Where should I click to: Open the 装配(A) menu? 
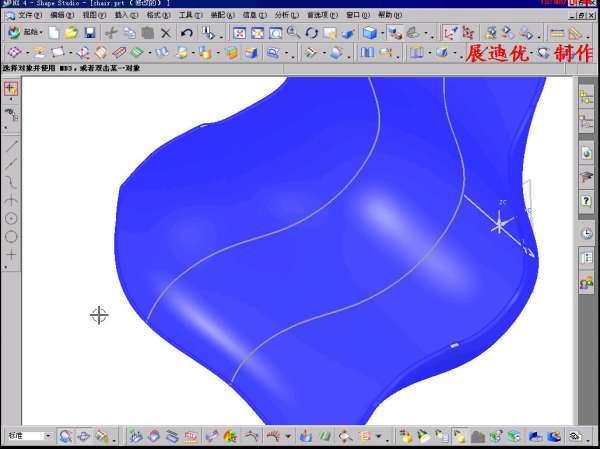tap(222, 15)
